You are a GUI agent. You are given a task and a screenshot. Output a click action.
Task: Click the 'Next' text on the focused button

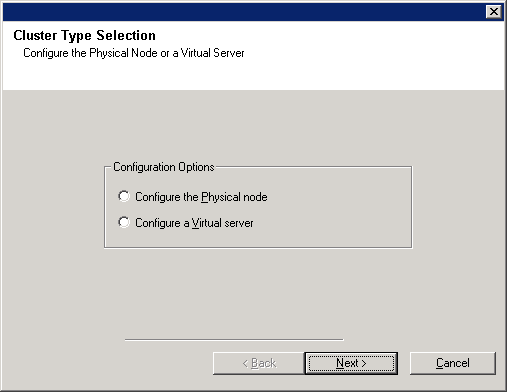click(347, 363)
